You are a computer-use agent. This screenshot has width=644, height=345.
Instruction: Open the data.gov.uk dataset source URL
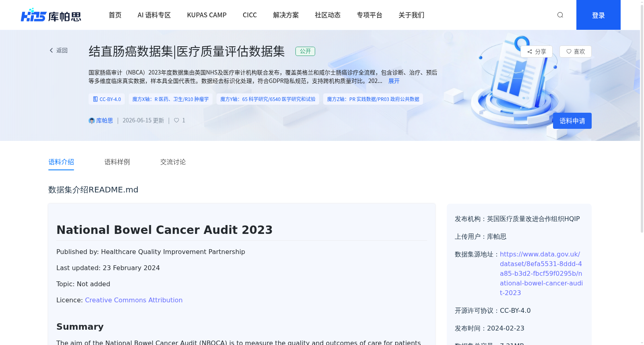click(541, 273)
